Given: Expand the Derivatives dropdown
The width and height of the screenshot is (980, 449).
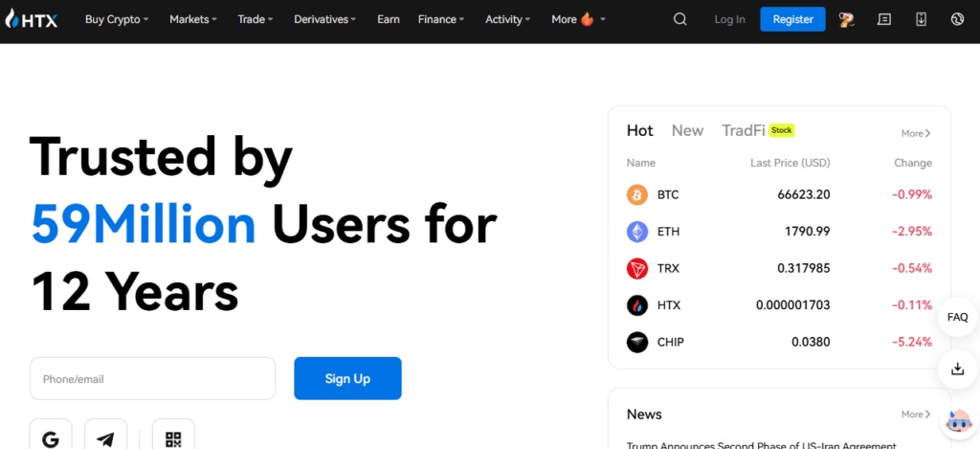Looking at the screenshot, I should [x=325, y=19].
